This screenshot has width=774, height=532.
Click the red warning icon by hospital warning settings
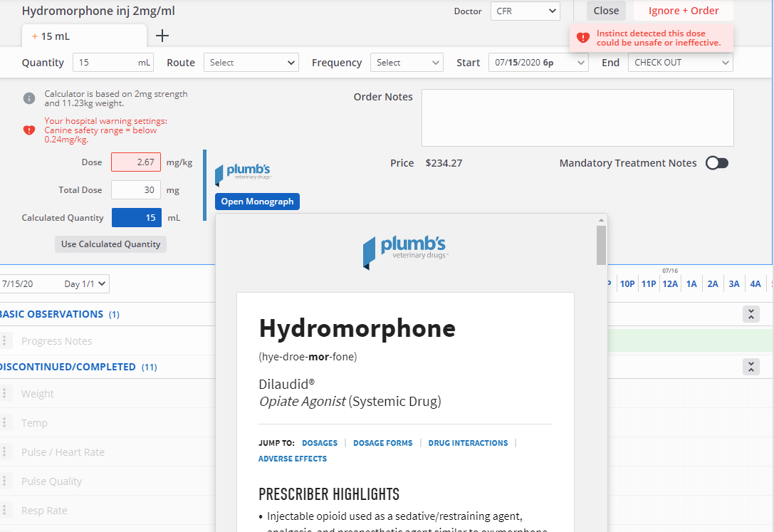point(29,130)
